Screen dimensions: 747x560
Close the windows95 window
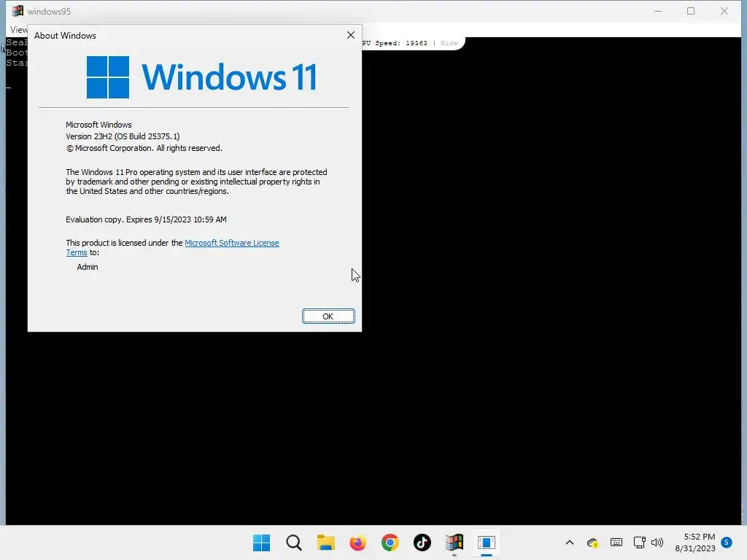(x=724, y=11)
